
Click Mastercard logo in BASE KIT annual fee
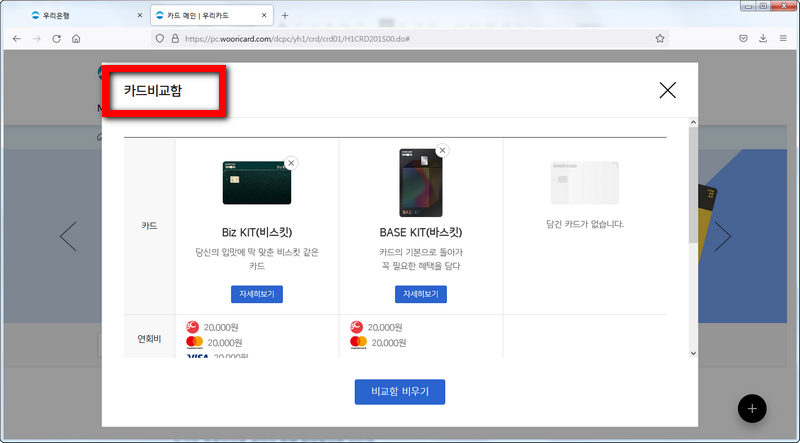(359, 342)
